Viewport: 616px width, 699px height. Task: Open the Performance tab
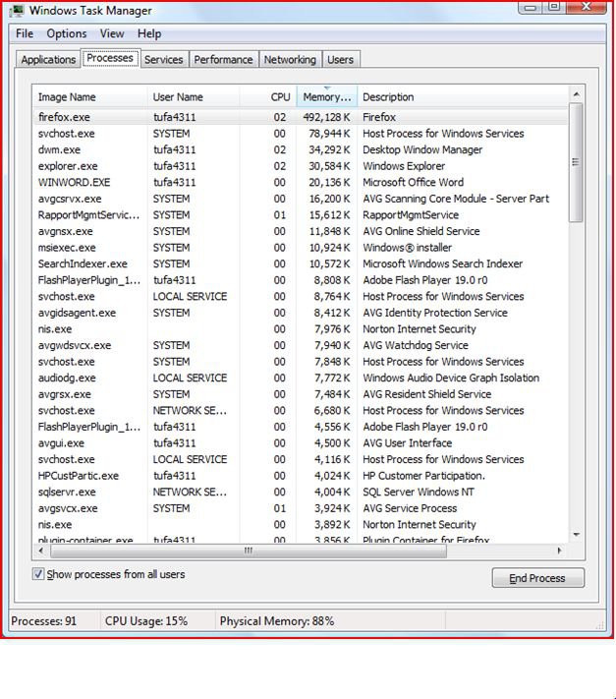pos(223,60)
